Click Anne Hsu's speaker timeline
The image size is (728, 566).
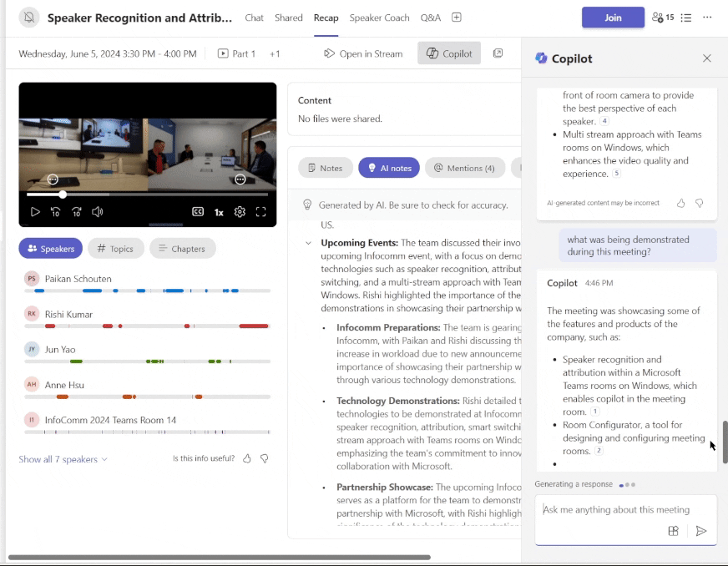coord(147,397)
